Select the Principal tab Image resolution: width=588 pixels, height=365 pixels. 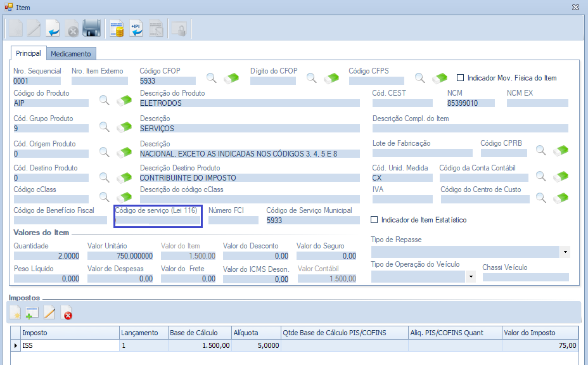tap(29, 54)
